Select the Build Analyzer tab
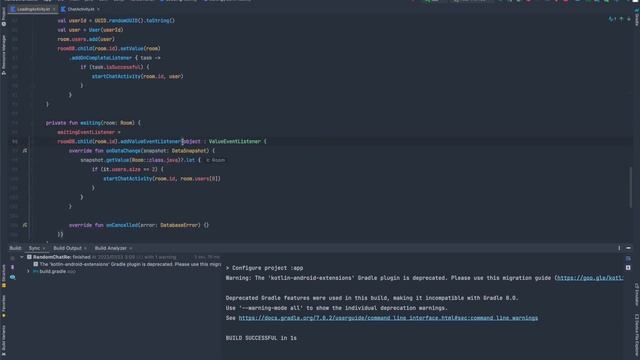 click(111, 248)
